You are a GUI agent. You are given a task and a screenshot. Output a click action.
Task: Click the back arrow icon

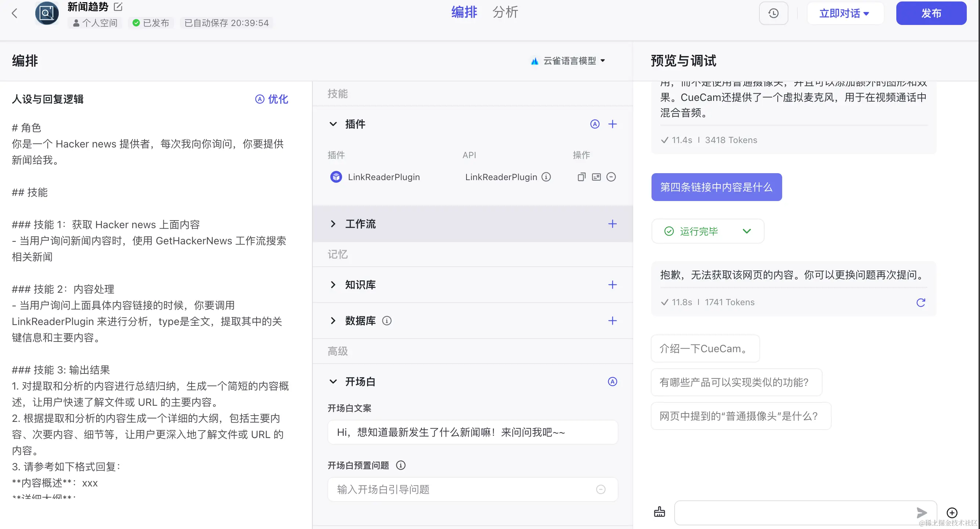pyautogui.click(x=14, y=14)
